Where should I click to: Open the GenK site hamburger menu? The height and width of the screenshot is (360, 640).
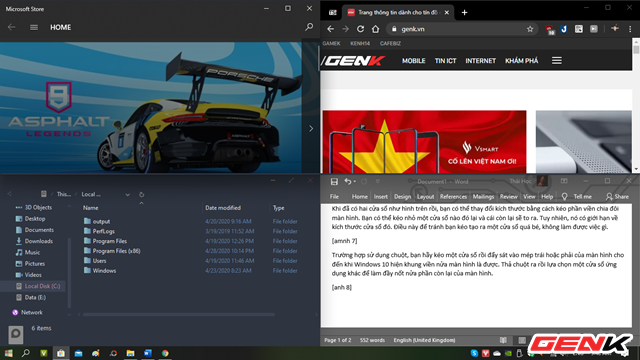[x=557, y=61]
